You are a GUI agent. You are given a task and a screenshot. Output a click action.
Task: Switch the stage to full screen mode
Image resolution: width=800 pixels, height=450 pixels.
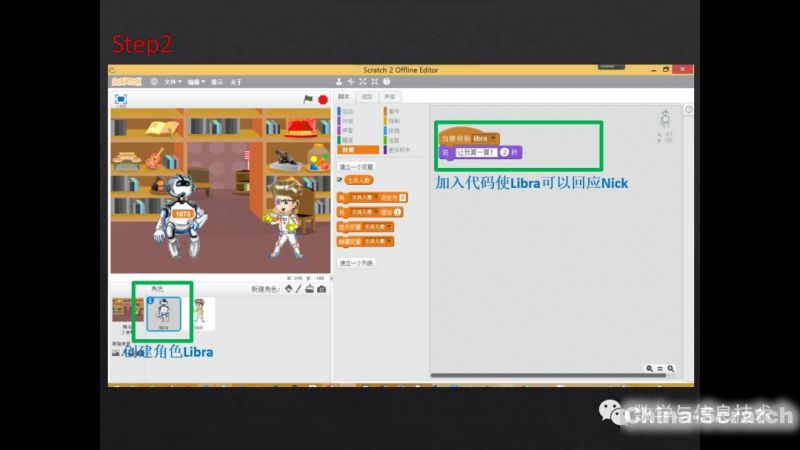pos(120,100)
